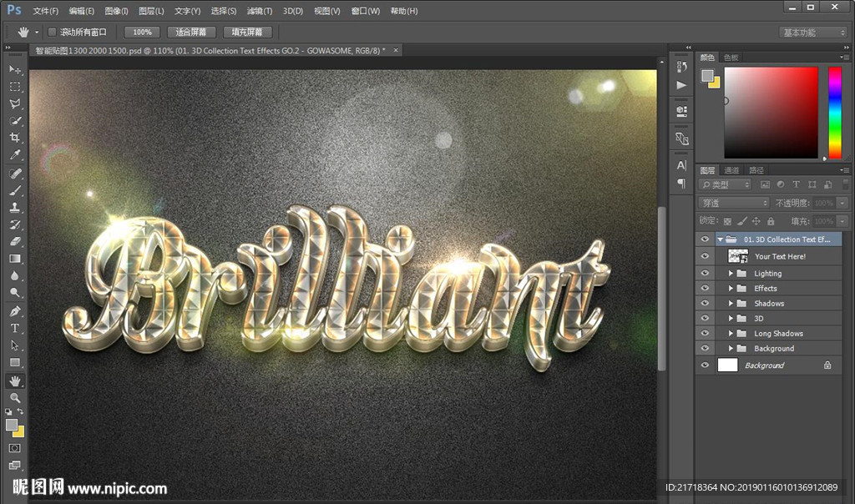The image size is (855, 504).
Task: Select the Zoom tool in toolbox
Action: (x=15, y=398)
